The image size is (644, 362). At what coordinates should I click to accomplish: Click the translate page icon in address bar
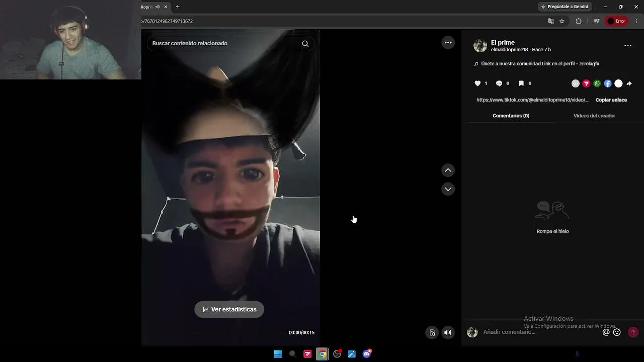(551, 21)
